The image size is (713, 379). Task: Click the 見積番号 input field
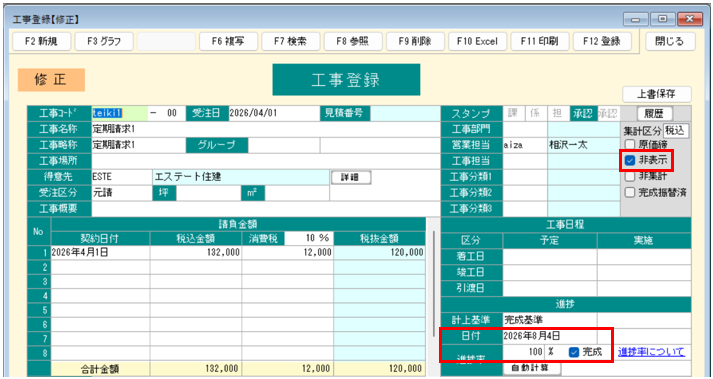coord(405,113)
